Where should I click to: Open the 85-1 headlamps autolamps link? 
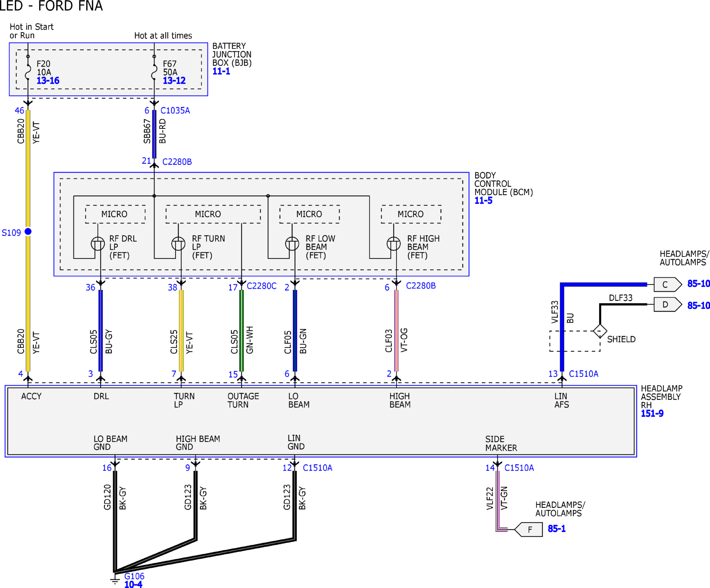coord(557,529)
